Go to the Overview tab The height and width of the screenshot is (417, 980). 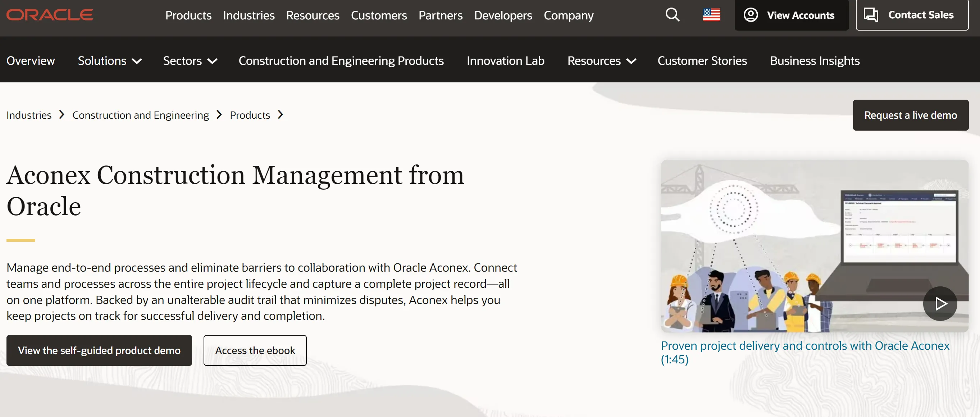(x=31, y=61)
